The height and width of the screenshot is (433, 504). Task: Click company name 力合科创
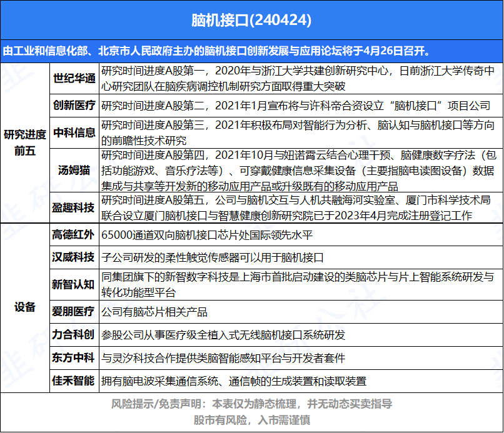[x=73, y=334]
